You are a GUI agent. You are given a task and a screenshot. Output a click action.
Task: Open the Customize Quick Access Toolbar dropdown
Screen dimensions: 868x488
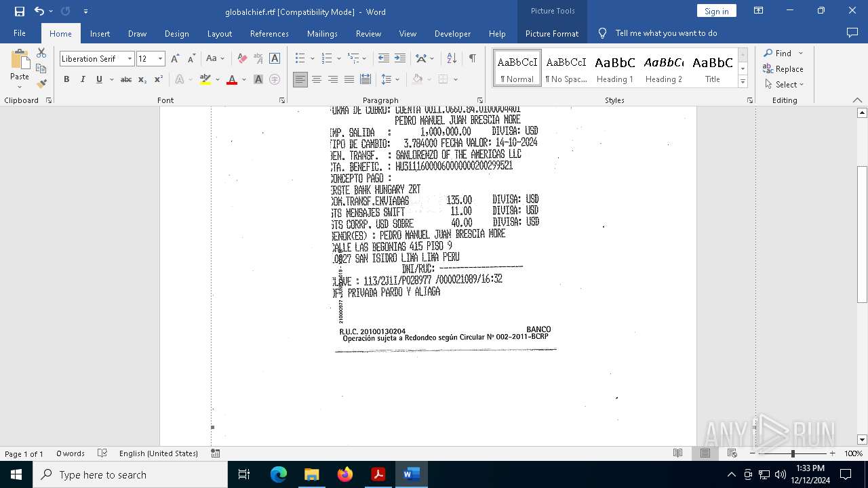click(x=85, y=11)
